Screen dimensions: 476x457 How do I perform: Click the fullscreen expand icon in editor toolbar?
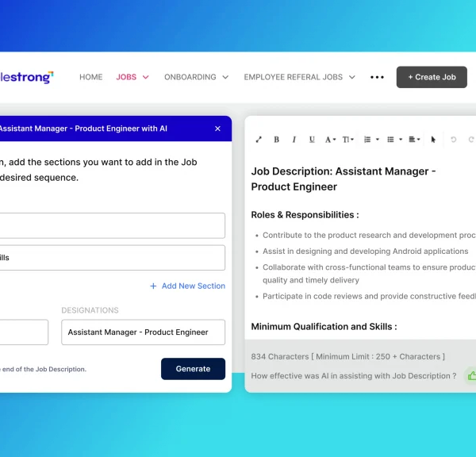[x=259, y=140]
